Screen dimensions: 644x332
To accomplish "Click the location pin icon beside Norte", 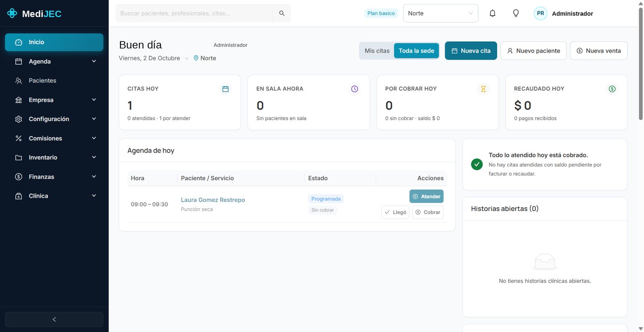I will [x=196, y=58].
